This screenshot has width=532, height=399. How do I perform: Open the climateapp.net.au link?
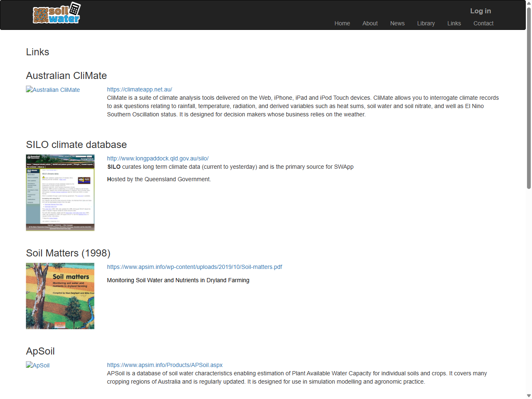(140, 89)
